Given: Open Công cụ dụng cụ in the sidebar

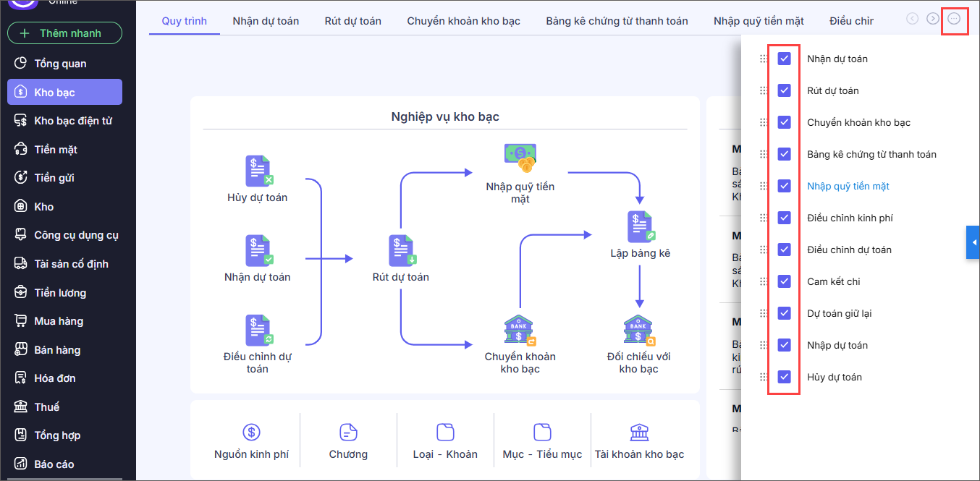Looking at the screenshot, I should [64, 235].
